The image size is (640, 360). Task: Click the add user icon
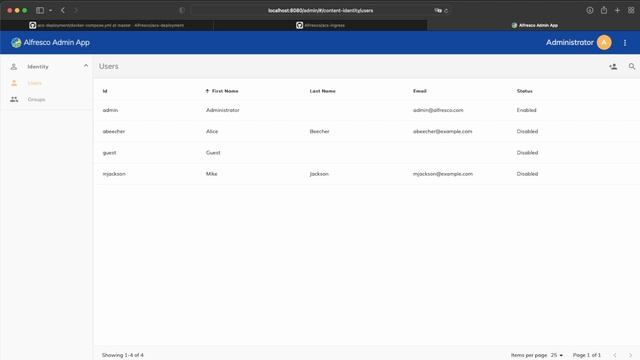(613, 67)
